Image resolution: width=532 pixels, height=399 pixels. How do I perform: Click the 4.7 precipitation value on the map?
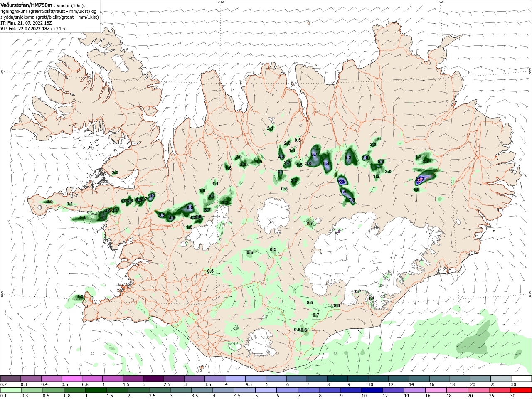coord(281,172)
